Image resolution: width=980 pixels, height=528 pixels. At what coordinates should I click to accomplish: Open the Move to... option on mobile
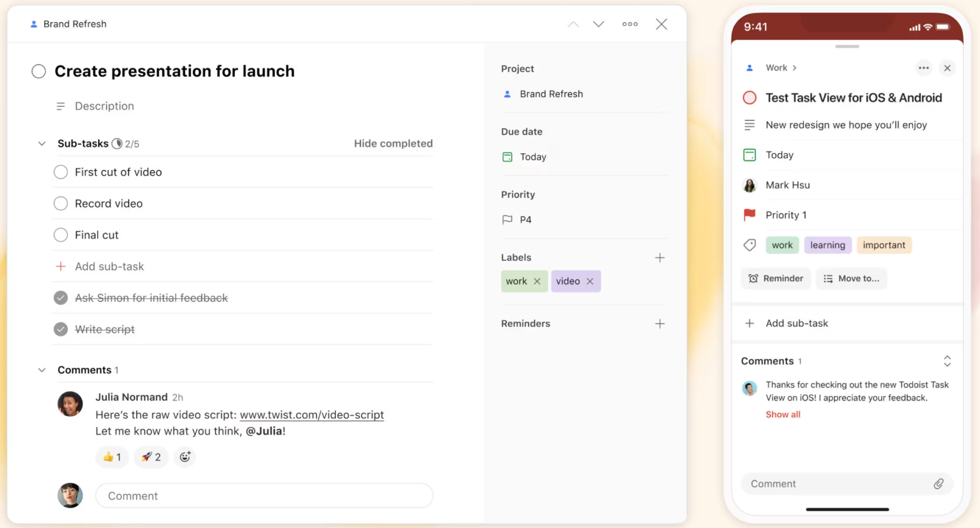click(x=852, y=278)
